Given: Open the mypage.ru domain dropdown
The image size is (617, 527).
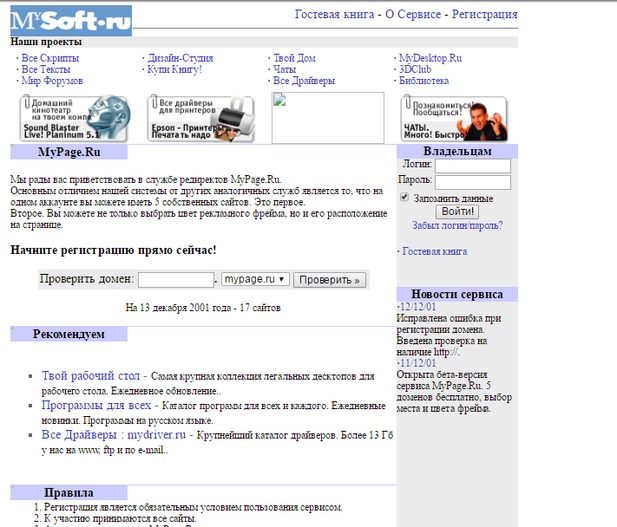Looking at the screenshot, I should point(255,279).
